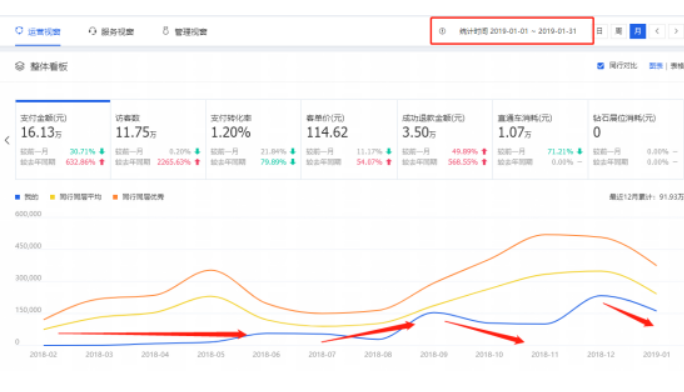Click the 整体看板 section title
The image size is (684, 392).
coord(49,66)
